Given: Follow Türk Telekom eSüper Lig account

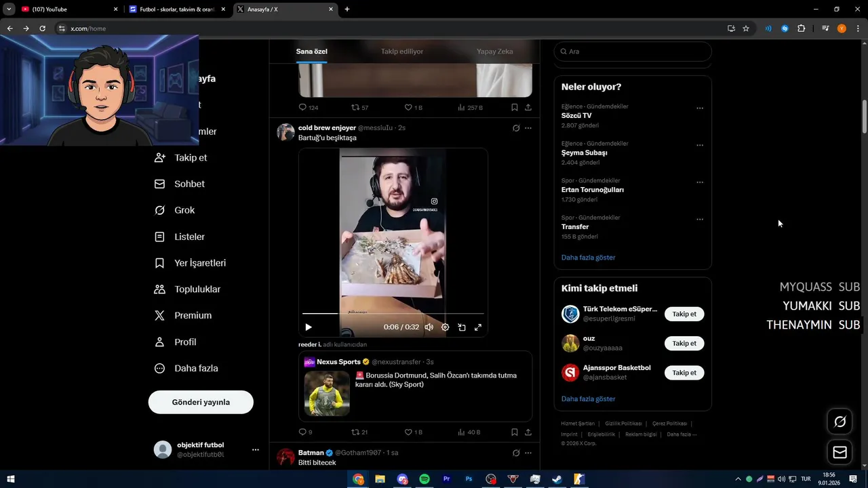Looking at the screenshot, I should tap(684, 314).
